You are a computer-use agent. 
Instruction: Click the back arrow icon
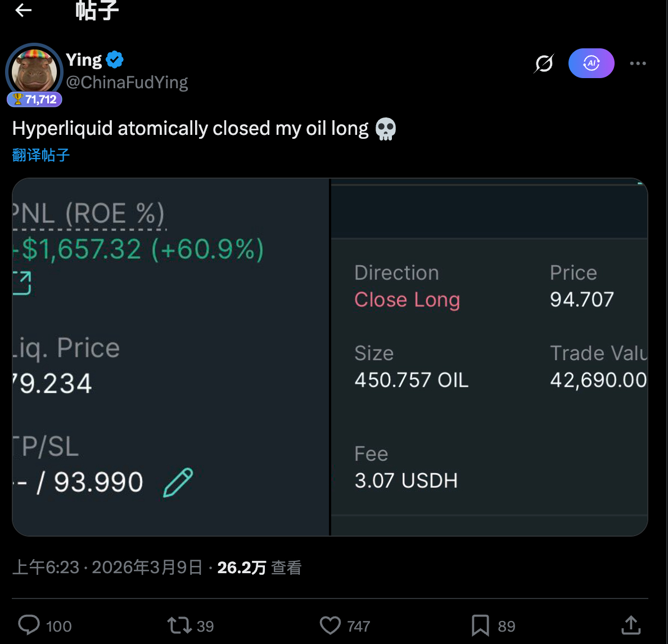[24, 10]
